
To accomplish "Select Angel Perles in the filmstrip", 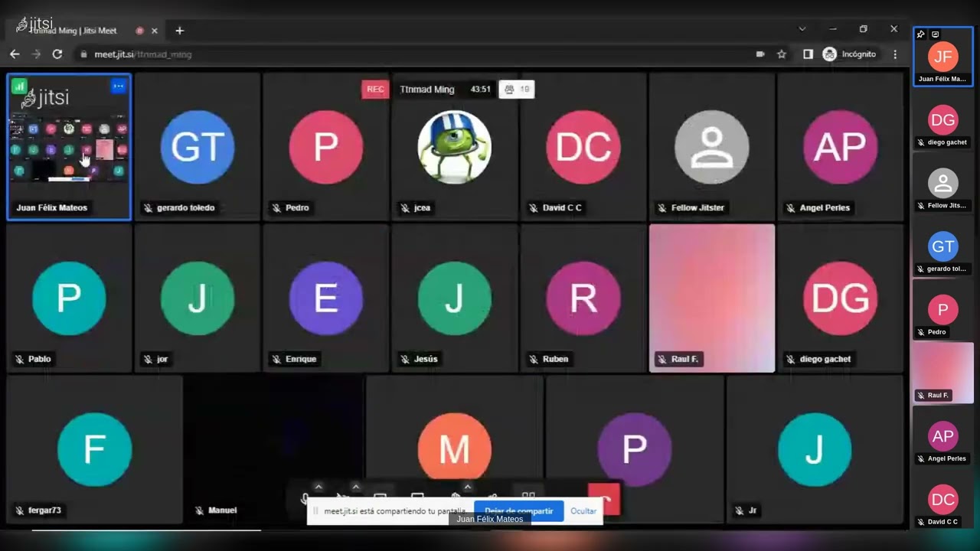I will pos(943,436).
